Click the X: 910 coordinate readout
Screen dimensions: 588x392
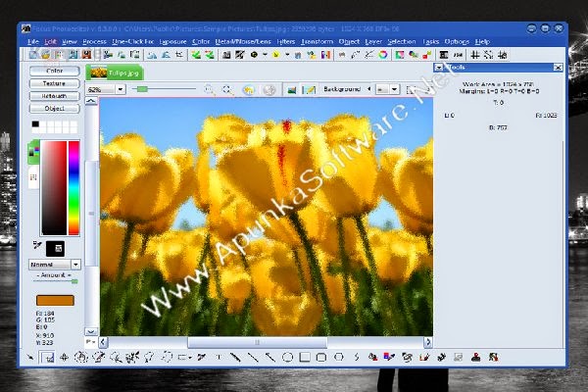(45, 335)
